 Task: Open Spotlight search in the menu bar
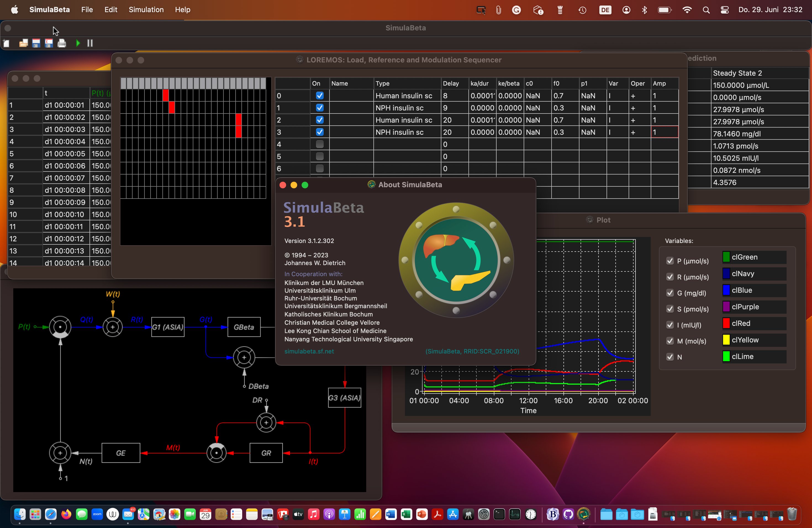[x=706, y=10]
